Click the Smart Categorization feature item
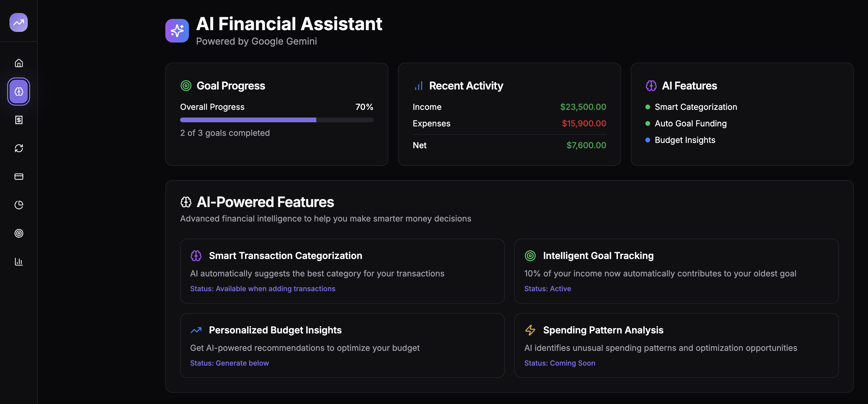The height and width of the screenshot is (404, 868). click(696, 107)
